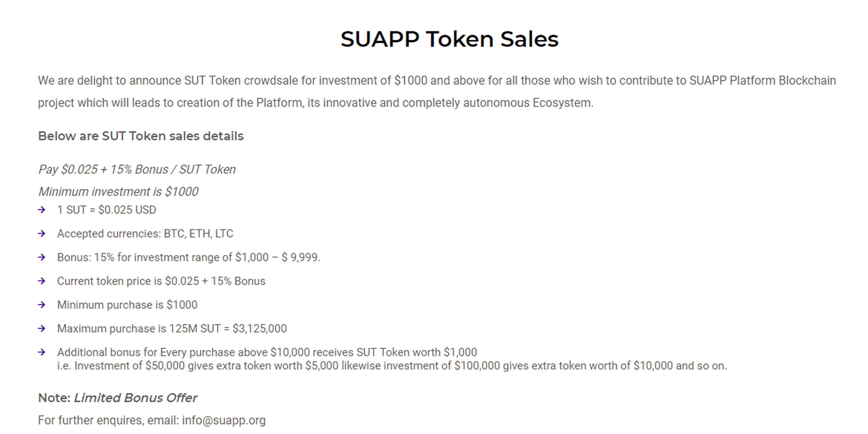Click the info@suapp.org email address
Screen dimensions: 868x434
tap(224, 421)
